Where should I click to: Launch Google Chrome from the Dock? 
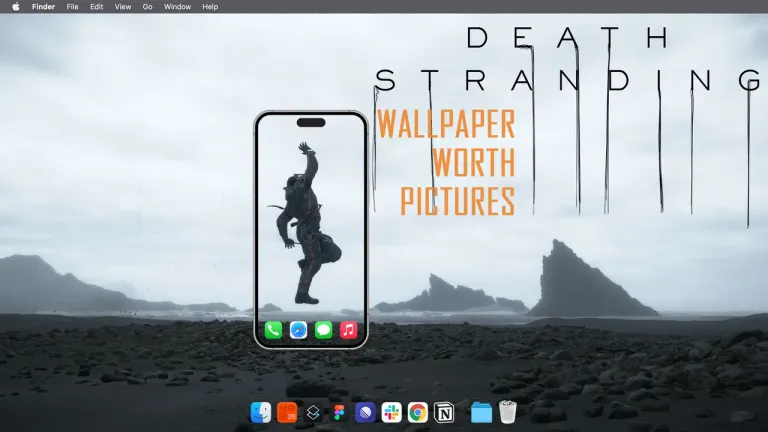pos(417,412)
